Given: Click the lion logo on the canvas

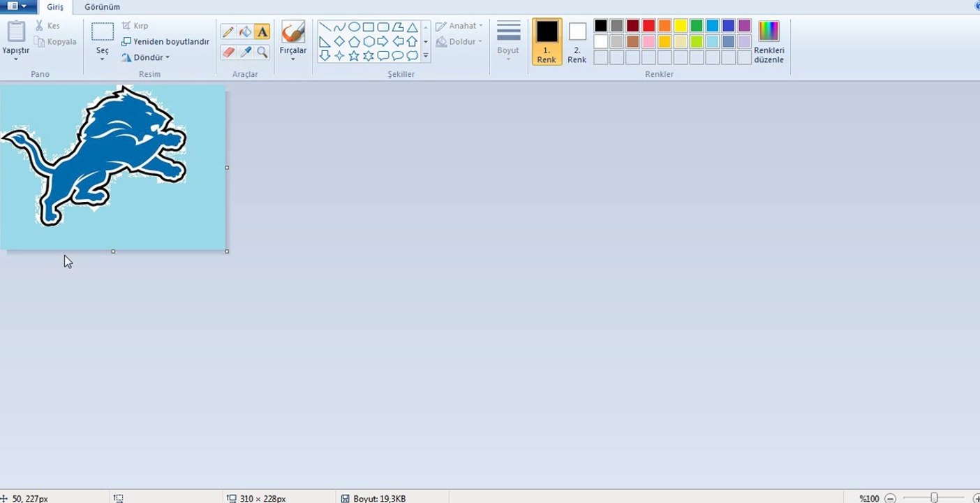Looking at the screenshot, I should click(x=96, y=155).
